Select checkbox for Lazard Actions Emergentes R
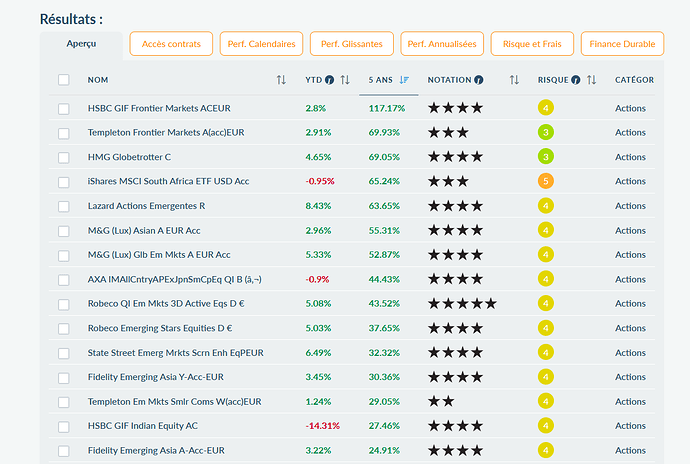Screen dimensions: 690x464 [64, 206]
